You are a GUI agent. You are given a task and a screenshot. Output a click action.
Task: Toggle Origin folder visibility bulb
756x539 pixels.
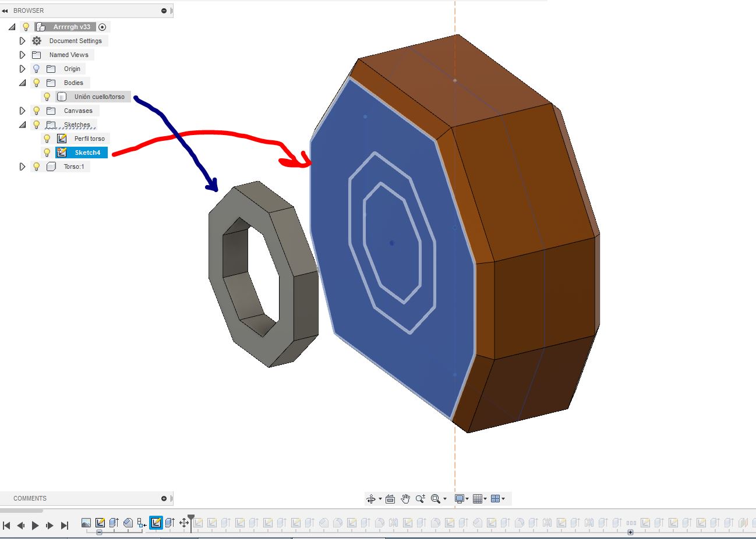(36, 69)
